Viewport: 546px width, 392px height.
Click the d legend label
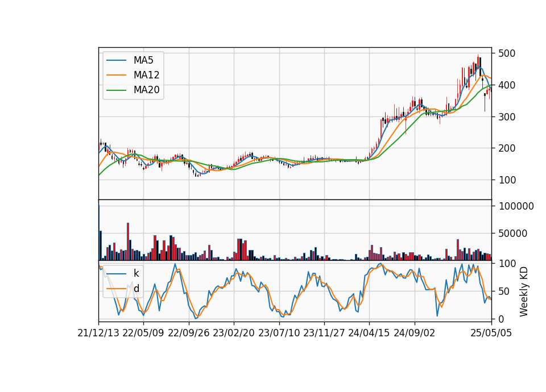pyautogui.click(x=136, y=289)
